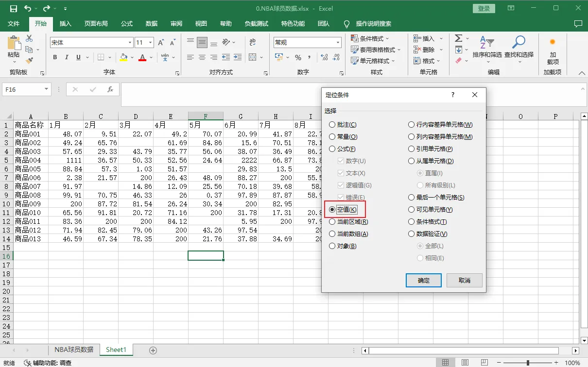Click the fill color bucket swatch
Viewport: 588px width, 367px height.
point(124,57)
